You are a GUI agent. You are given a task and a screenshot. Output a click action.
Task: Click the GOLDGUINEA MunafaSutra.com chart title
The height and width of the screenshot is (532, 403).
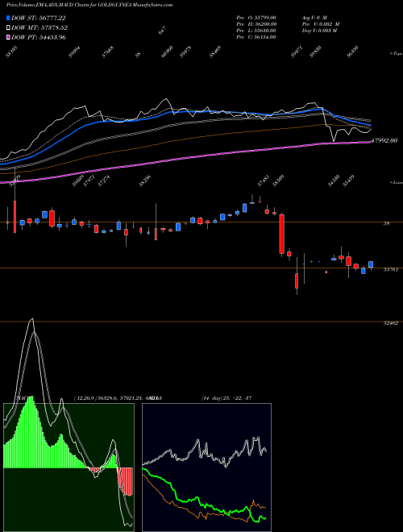[137, 5]
